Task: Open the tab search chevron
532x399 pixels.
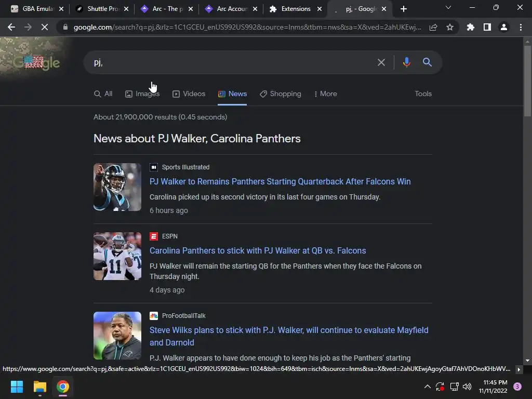Action: pos(448,7)
